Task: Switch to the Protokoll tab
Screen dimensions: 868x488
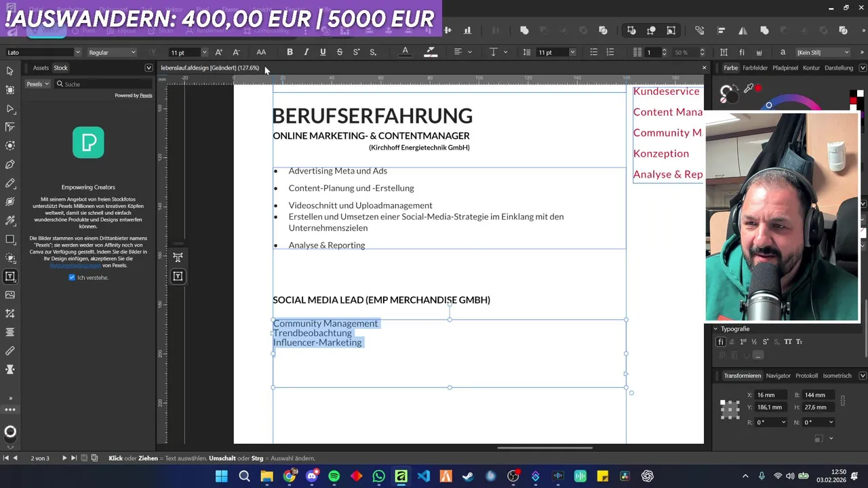Action: click(806, 375)
